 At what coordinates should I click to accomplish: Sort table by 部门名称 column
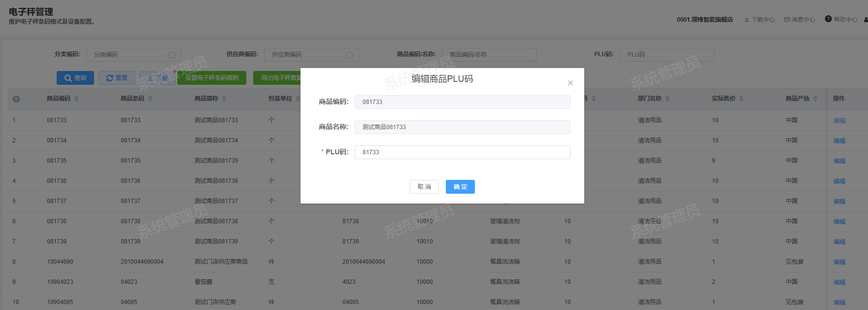[x=668, y=99]
